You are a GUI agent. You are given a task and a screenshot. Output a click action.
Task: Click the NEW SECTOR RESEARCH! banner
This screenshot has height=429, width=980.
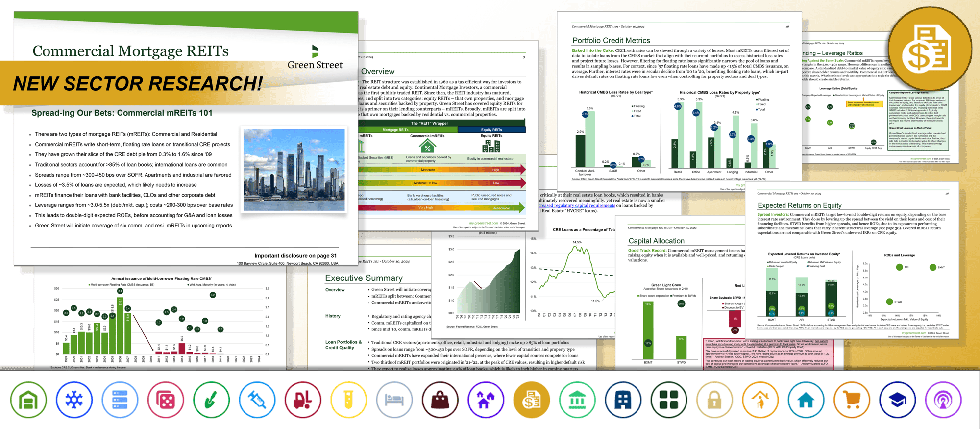[x=138, y=83]
